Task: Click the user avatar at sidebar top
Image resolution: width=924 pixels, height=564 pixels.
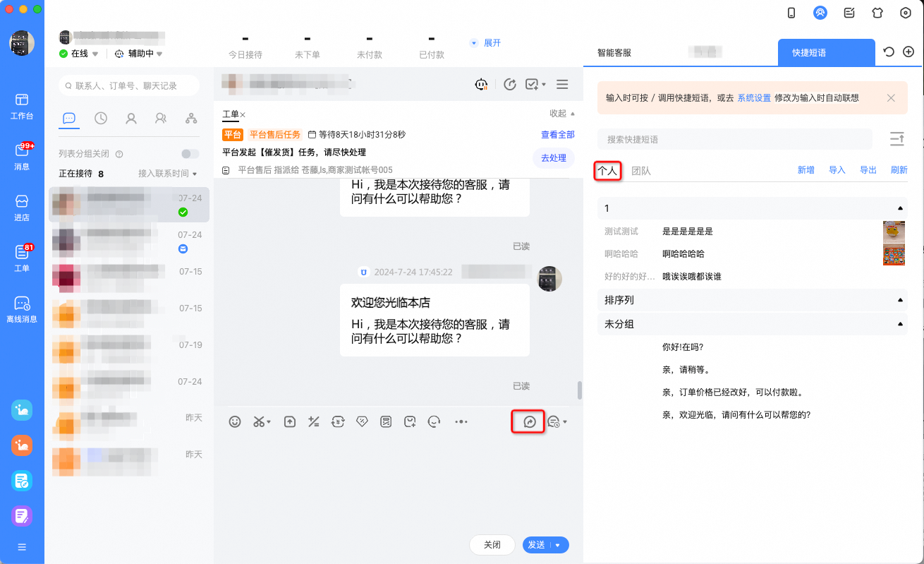Action: click(22, 43)
